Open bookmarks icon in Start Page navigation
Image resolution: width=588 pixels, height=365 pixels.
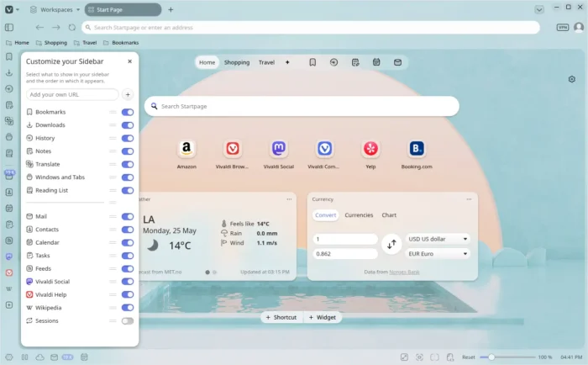pyautogui.click(x=312, y=62)
